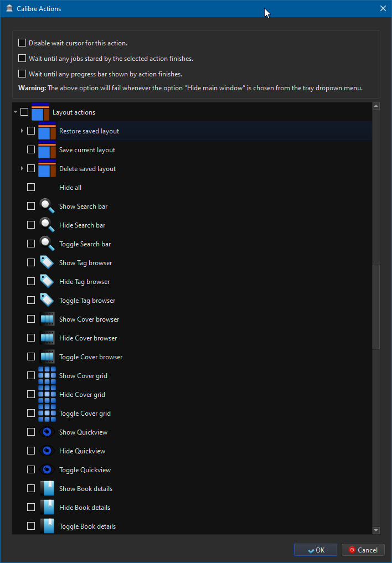Select the Hide Book details row text
Screen dimensions: 392x563
(x=85, y=507)
